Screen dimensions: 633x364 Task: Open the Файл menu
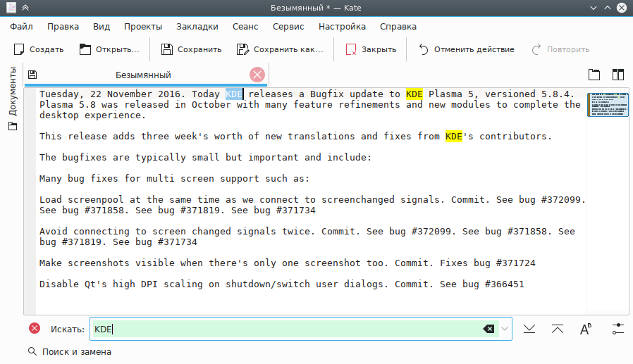22,27
